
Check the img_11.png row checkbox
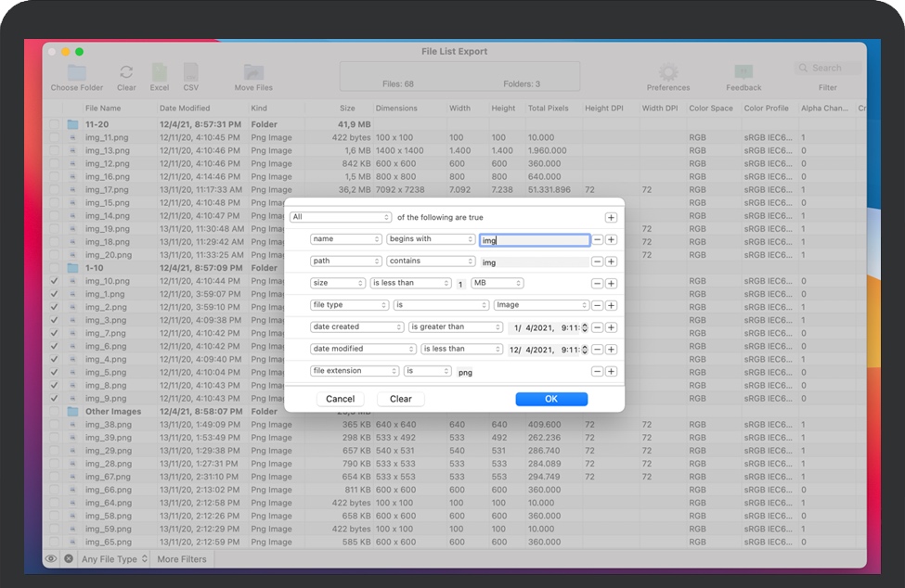pyautogui.click(x=54, y=137)
